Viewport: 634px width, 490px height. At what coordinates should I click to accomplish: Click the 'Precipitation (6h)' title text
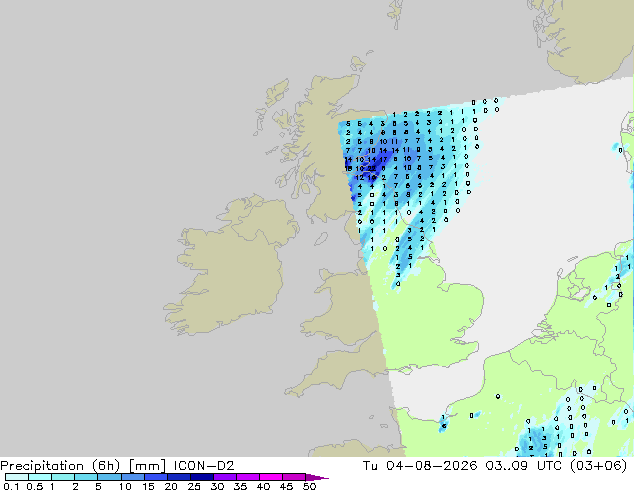click(60, 466)
